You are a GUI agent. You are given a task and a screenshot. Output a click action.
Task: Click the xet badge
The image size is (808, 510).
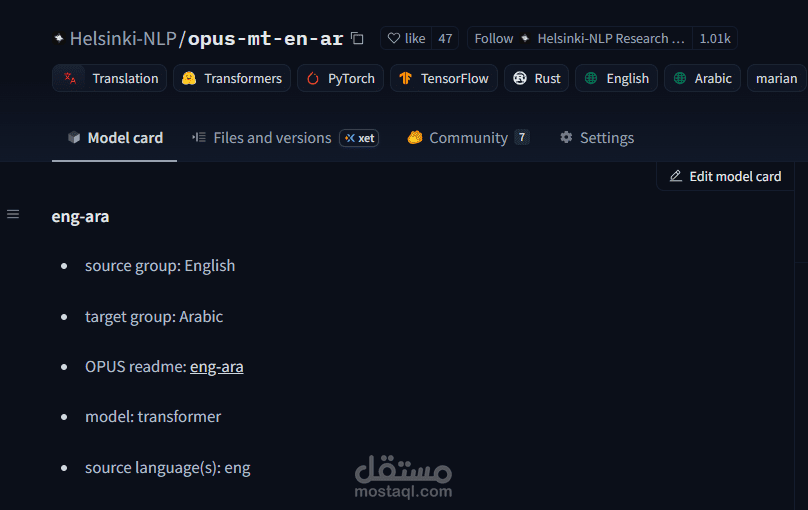[x=359, y=138]
